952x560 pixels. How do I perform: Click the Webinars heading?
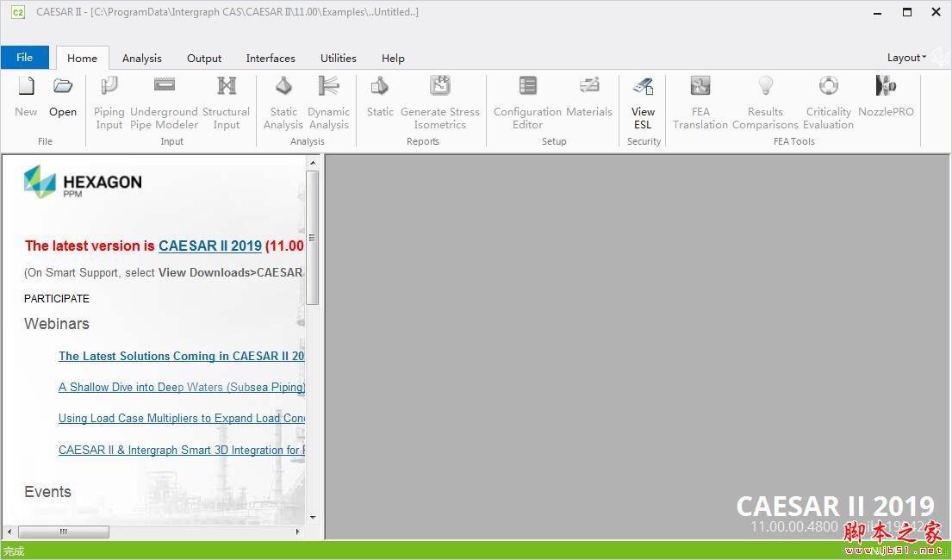coord(57,324)
